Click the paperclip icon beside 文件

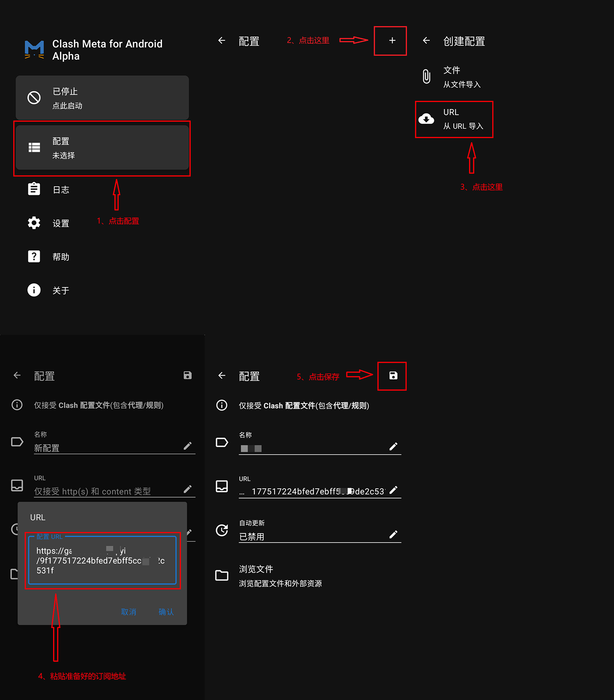pos(427,76)
